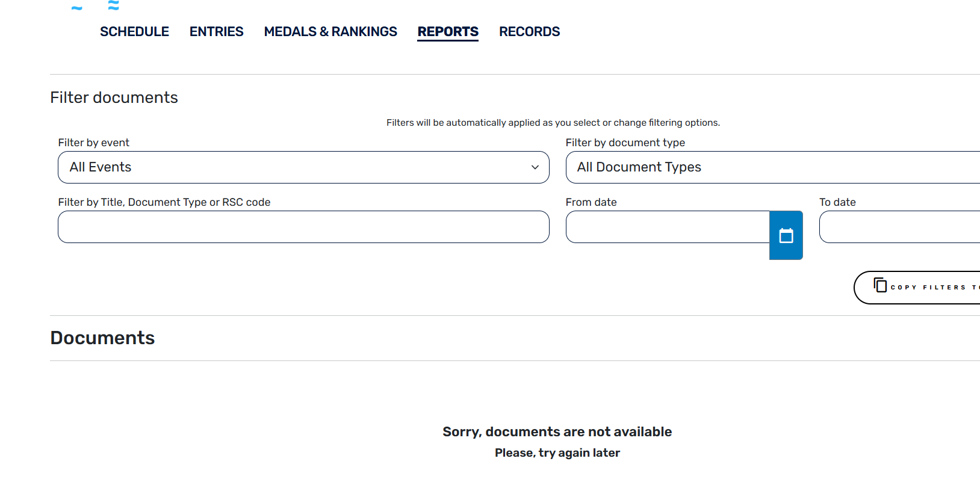
Task: Open the calendar picker for From date
Action: [x=786, y=235]
